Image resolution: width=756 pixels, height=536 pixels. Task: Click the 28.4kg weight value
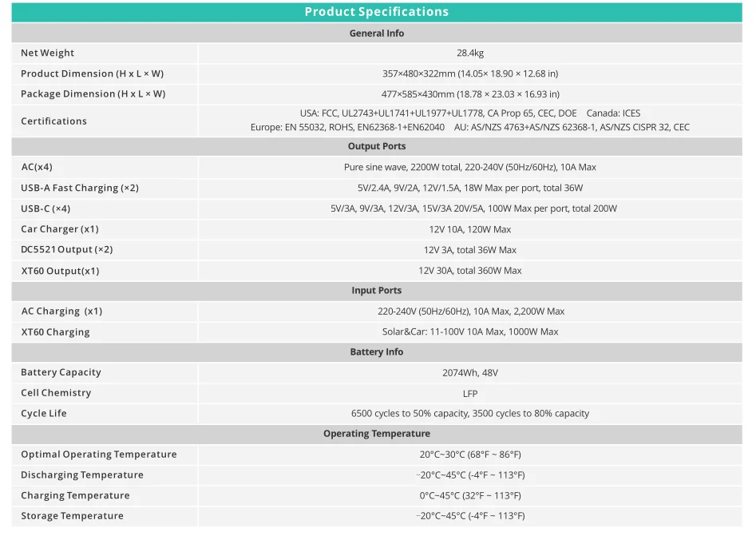pos(470,54)
